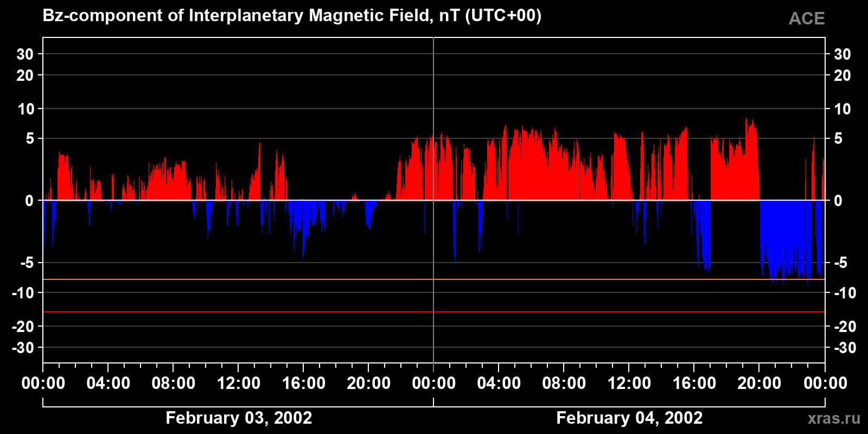
Task: Click the 20:00 tick label under February 04
Action: (x=759, y=384)
